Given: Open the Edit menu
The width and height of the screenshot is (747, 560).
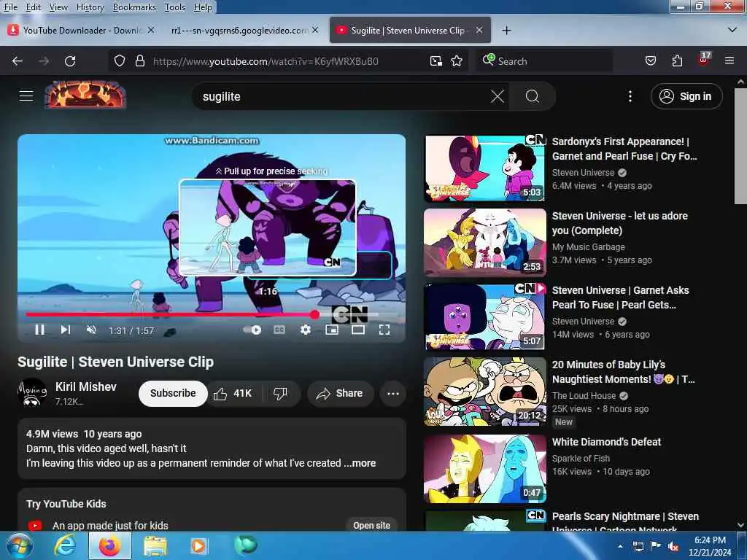Looking at the screenshot, I should (x=33, y=7).
